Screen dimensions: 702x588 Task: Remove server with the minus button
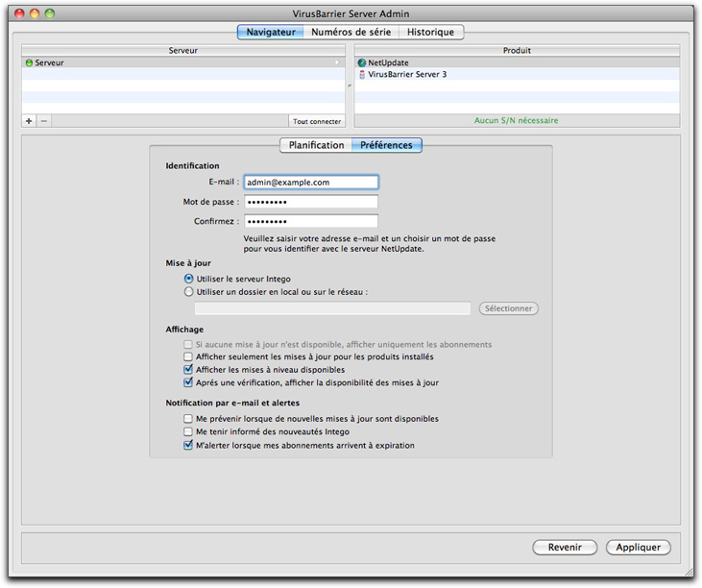coord(44,121)
